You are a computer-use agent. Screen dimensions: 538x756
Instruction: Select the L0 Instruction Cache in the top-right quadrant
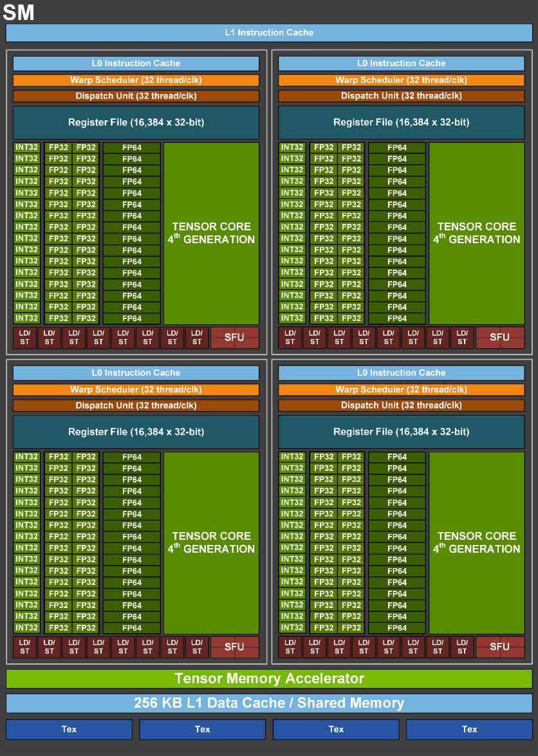(402, 63)
